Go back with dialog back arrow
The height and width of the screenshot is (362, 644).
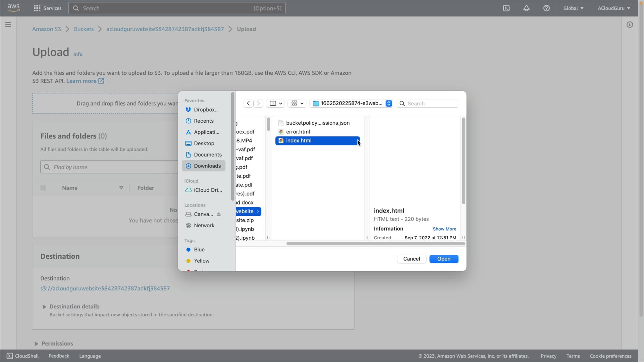[248, 103]
